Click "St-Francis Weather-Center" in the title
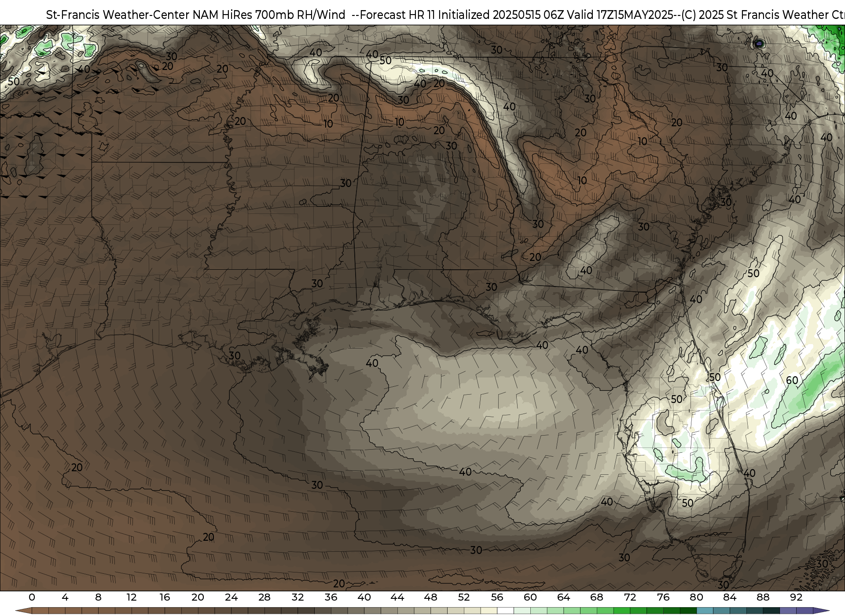Viewport: 845px width, 616px height. point(118,15)
